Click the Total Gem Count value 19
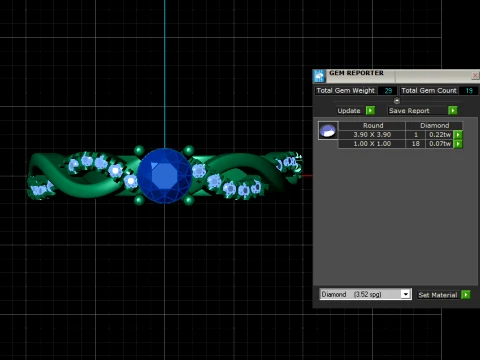The width and height of the screenshot is (480, 360). click(469, 91)
